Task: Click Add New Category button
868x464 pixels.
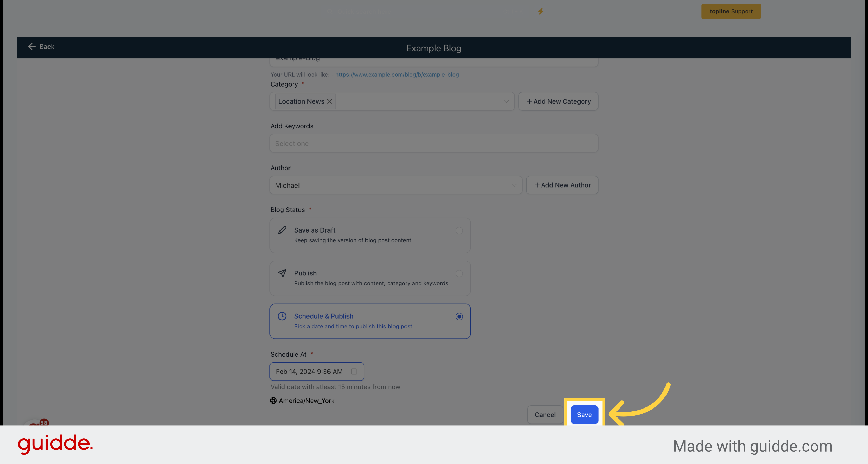Action: (558, 101)
